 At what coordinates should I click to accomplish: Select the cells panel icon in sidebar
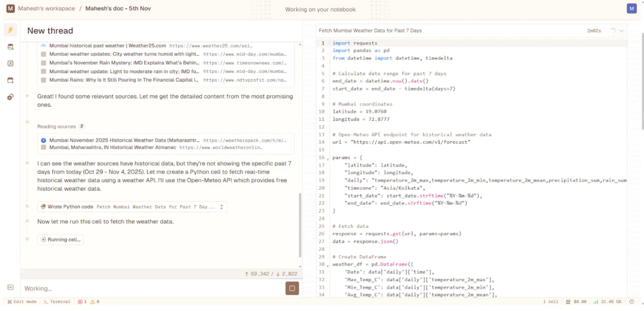tap(10, 63)
